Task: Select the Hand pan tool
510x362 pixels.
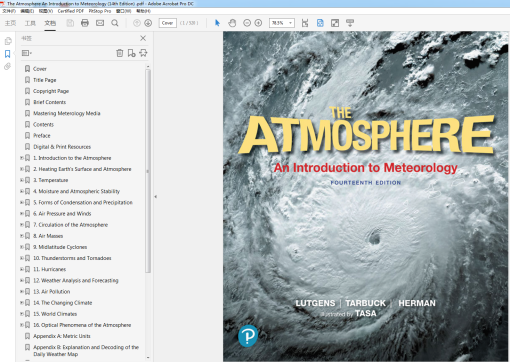Action: 232,23
